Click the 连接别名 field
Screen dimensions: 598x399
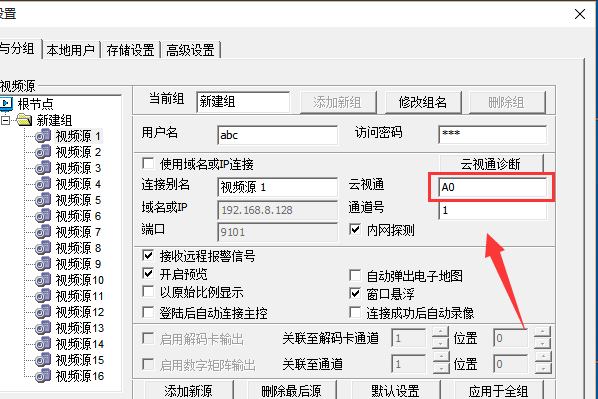[x=277, y=187]
